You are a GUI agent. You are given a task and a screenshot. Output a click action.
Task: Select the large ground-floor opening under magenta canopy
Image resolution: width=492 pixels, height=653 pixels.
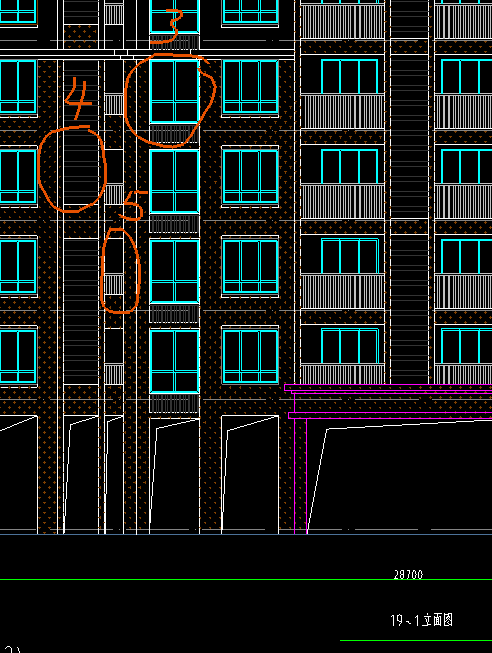(400, 478)
